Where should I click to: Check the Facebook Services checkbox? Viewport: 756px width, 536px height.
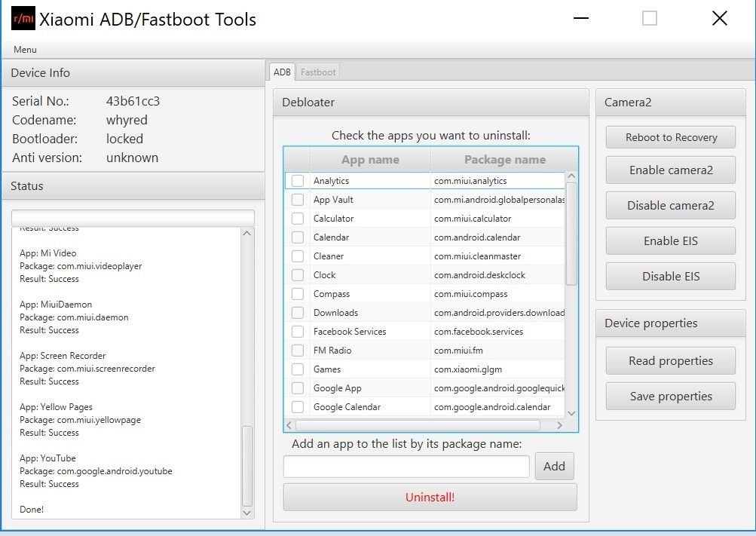tap(298, 331)
